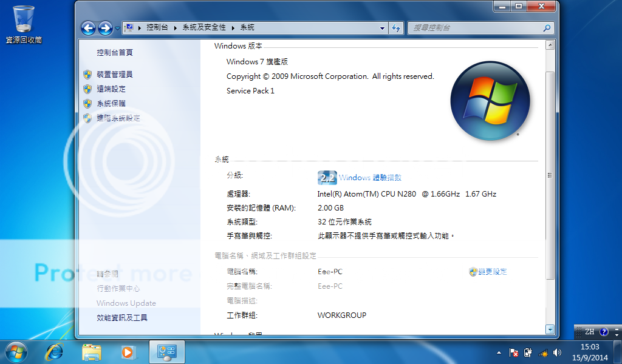The width and height of the screenshot is (622, 364).
Task: Show hidden tray icons arrow
Action: pyautogui.click(x=499, y=352)
